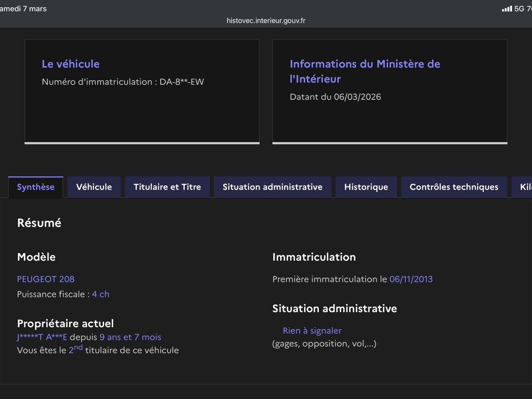Switch to the Synthèse tab

click(35, 187)
